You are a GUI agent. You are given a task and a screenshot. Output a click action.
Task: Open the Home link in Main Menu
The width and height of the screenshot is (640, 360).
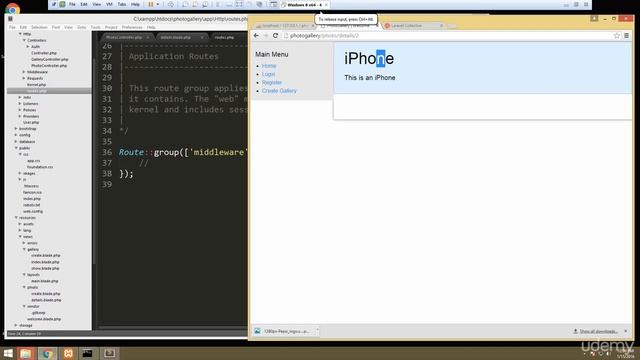pyautogui.click(x=269, y=66)
